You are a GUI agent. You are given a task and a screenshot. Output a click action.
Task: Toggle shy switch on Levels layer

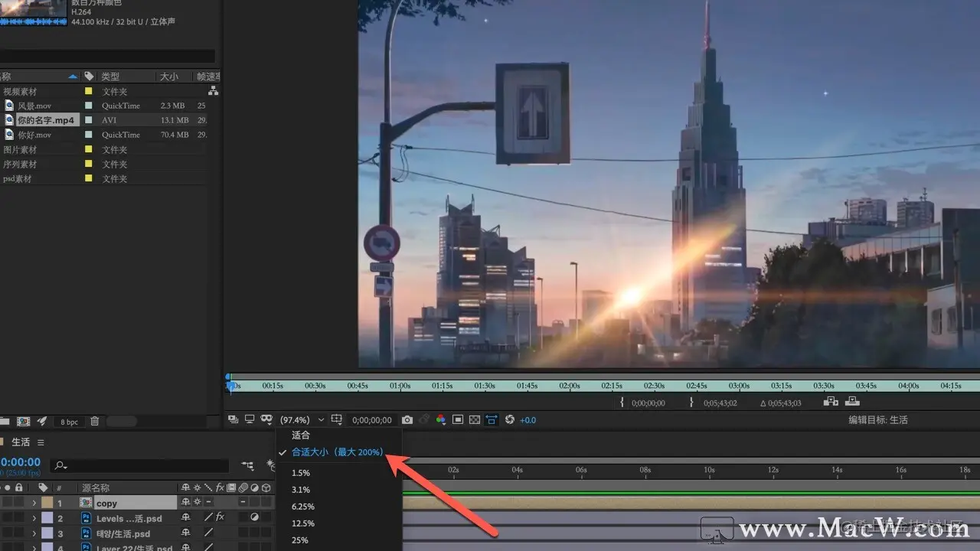pyautogui.click(x=186, y=517)
